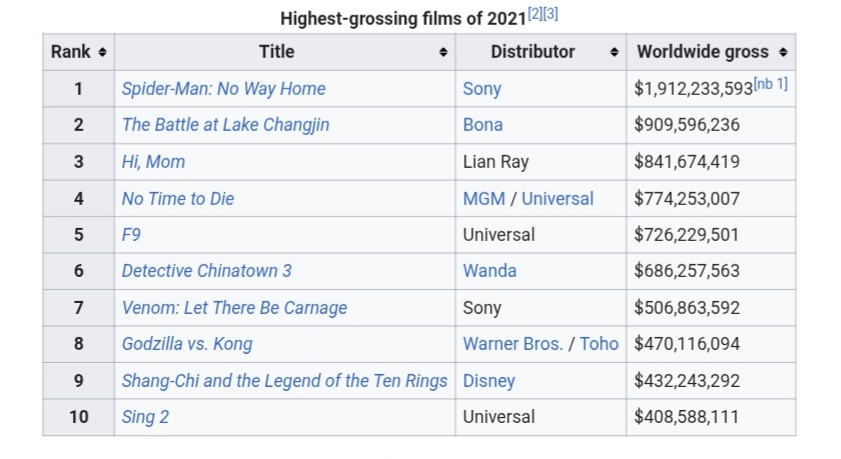Screen dimensions: 841x459
Task: Open citation reference [3] in caption
Action: point(551,14)
